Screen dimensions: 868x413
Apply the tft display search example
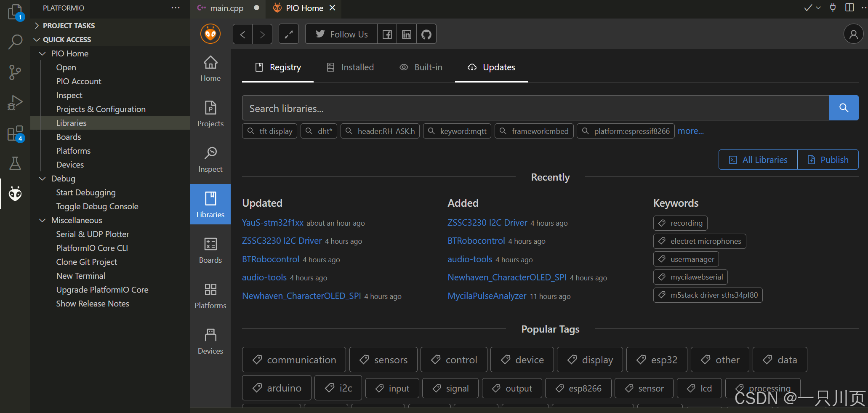coord(270,131)
